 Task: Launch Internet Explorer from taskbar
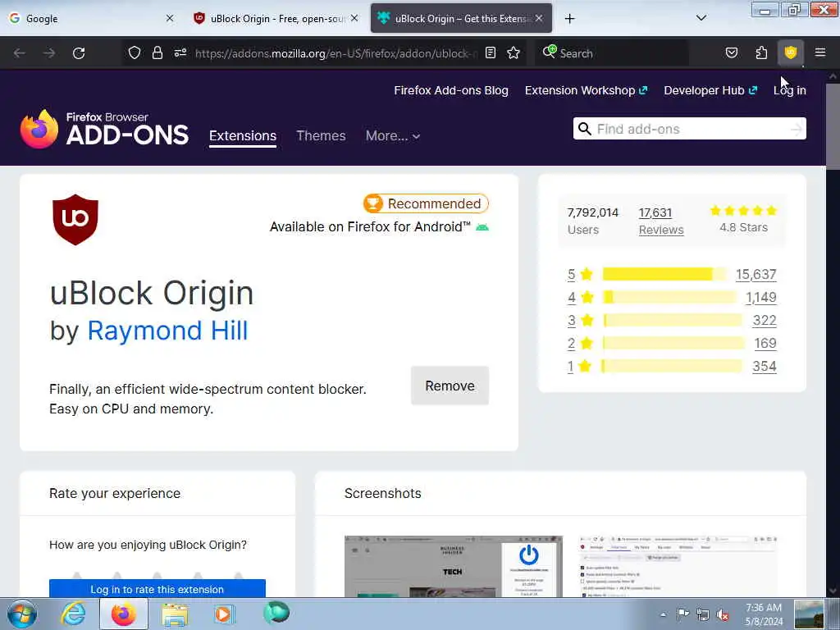point(73,614)
